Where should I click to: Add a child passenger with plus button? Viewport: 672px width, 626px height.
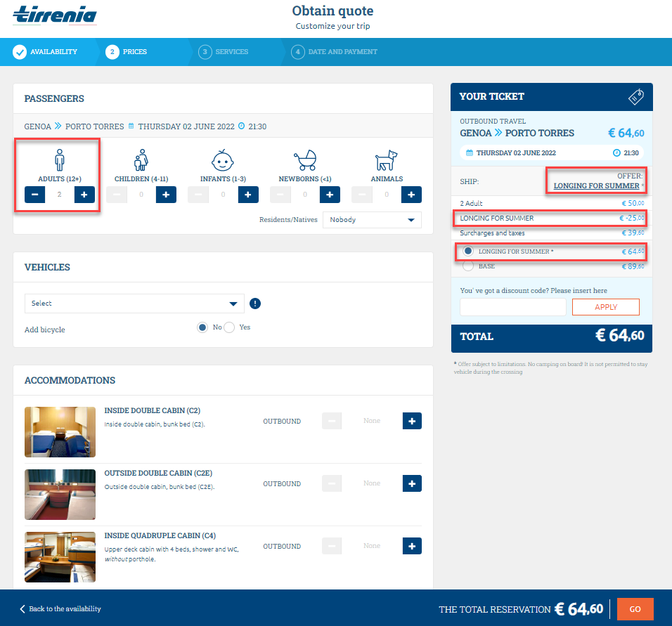click(167, 195)
